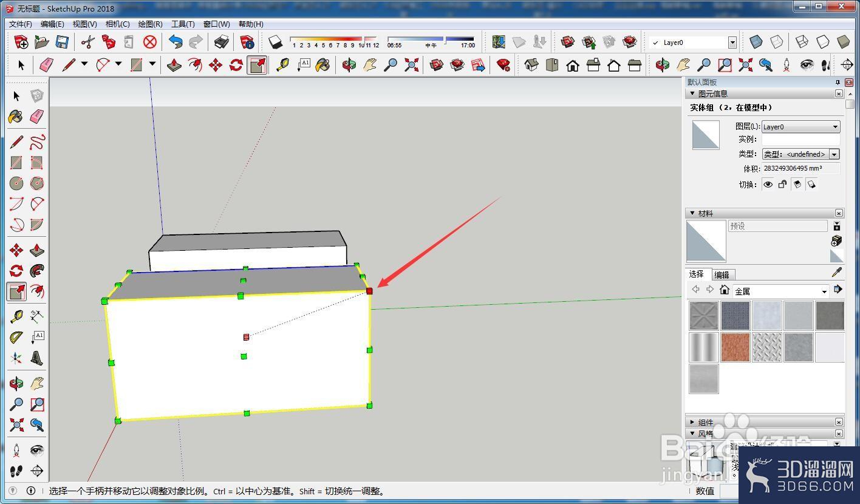Open the 金属 material library dropdown
Image resolution: width=860 pixels, height=504 pixels.
[x=780, y=291]
